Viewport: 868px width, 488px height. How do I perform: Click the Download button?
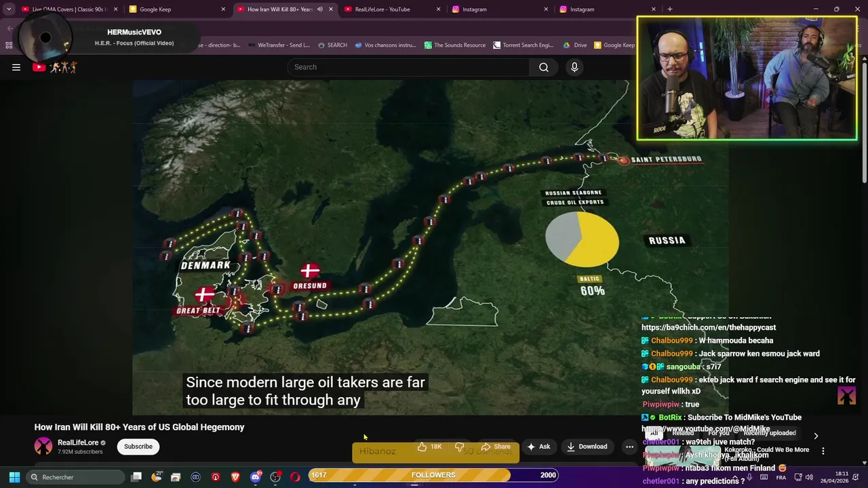pyautogui.click(x=587, y=447)
